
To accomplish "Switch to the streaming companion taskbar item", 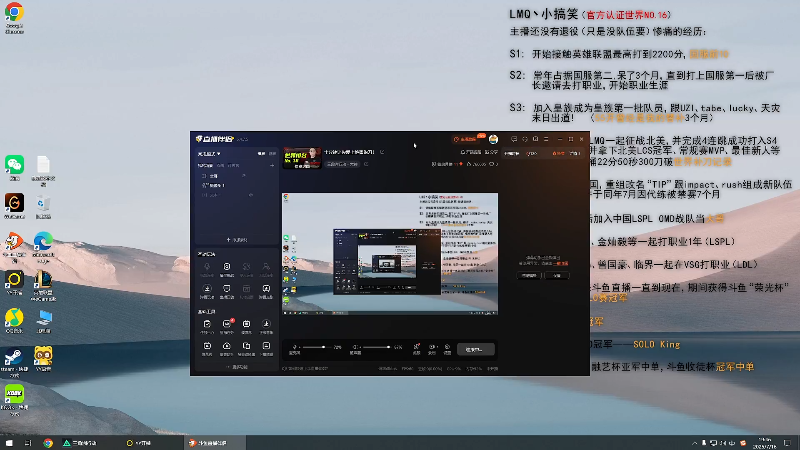I will click(x=214, y=443).
